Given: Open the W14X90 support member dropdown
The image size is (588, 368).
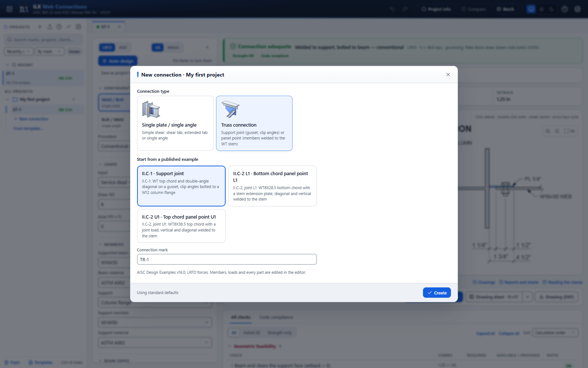Looking at the screenshot, I should pyautogui.click(x=155, y=322).
